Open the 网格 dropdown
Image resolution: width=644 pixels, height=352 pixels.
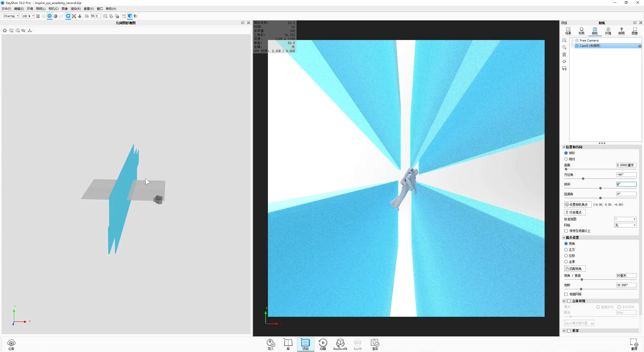[625, 225]
